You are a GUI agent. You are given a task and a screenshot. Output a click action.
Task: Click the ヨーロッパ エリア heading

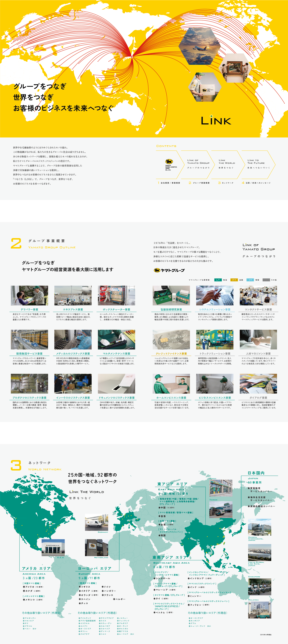95,568
